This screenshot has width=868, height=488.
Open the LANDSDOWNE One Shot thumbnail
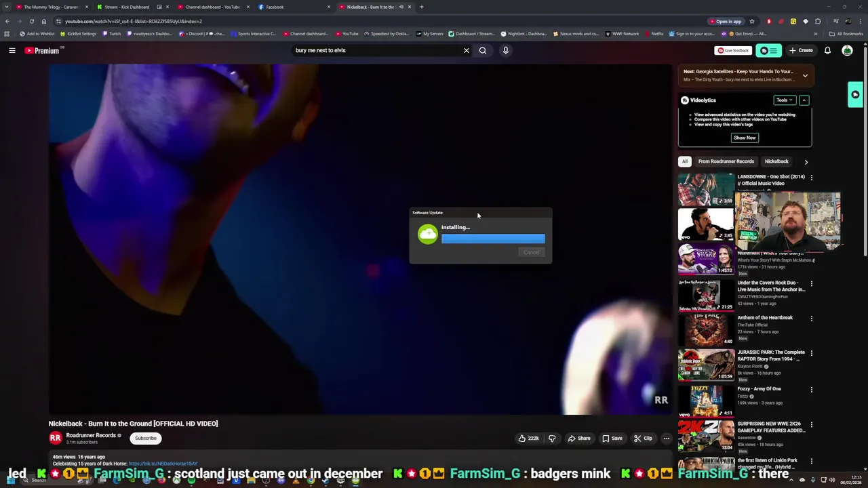click(706, 189)
